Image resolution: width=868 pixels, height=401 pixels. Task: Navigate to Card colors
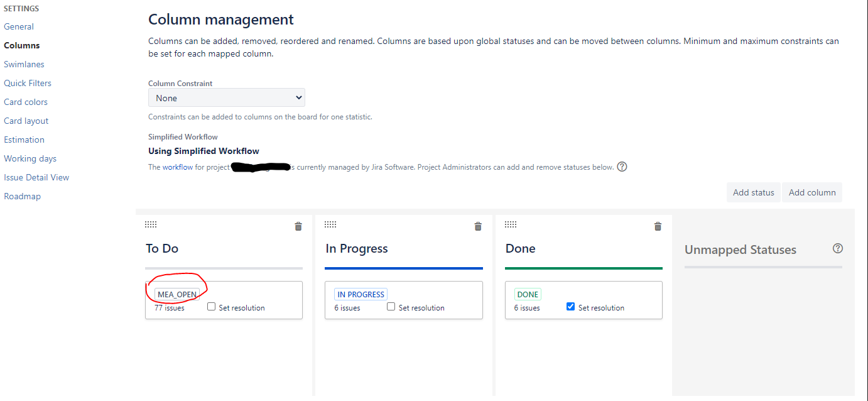pos(26,102)
